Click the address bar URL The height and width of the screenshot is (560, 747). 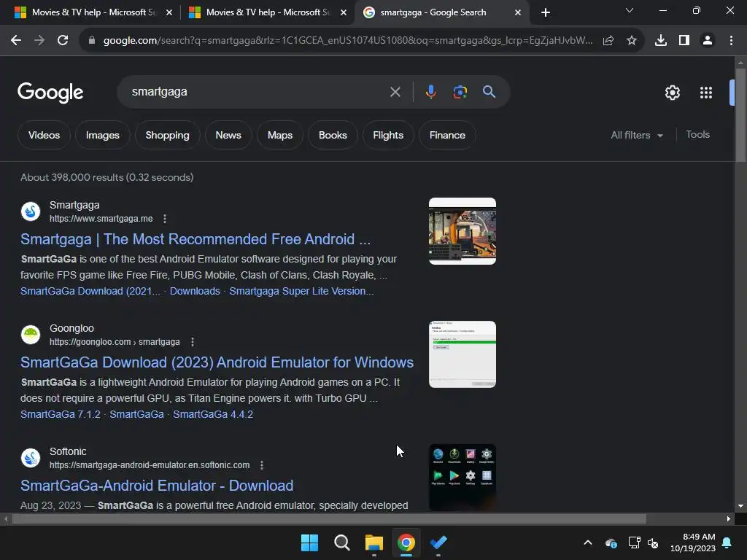pos(348,41)
